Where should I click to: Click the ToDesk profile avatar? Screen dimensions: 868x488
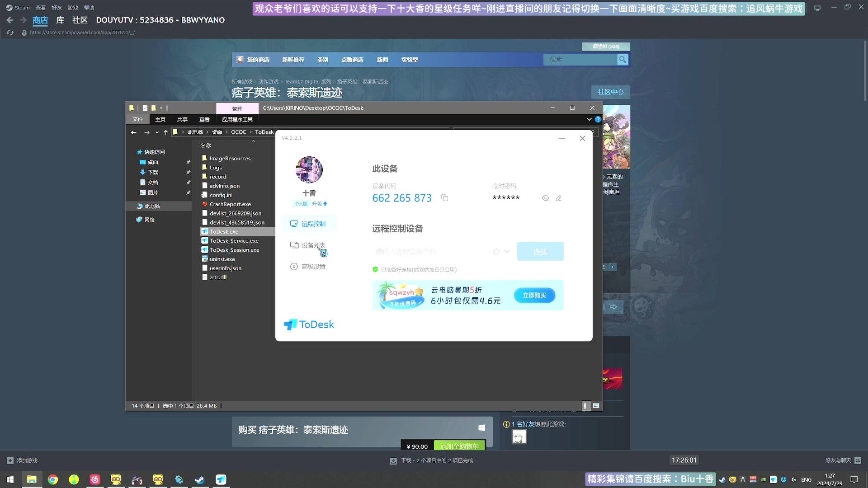point(309,170)
